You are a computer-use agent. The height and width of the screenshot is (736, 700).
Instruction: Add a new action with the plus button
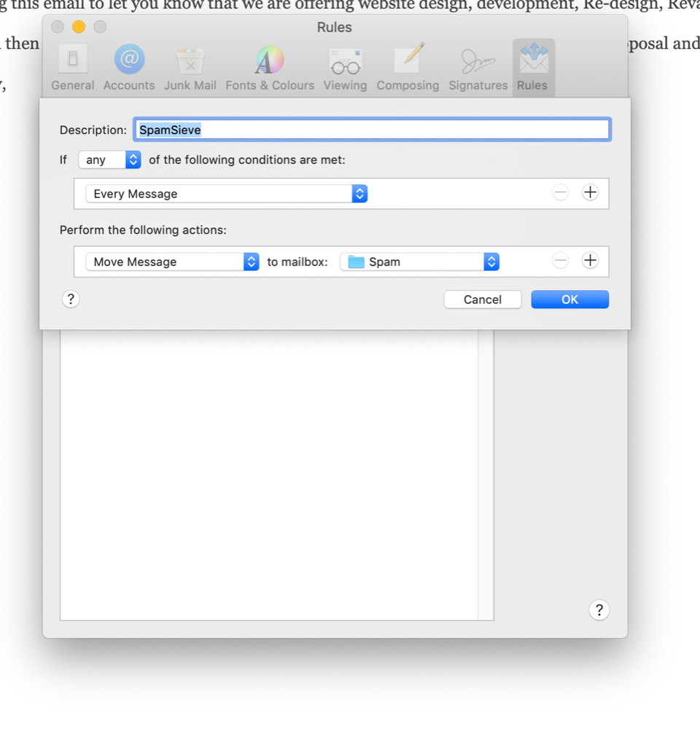(590, 260)
